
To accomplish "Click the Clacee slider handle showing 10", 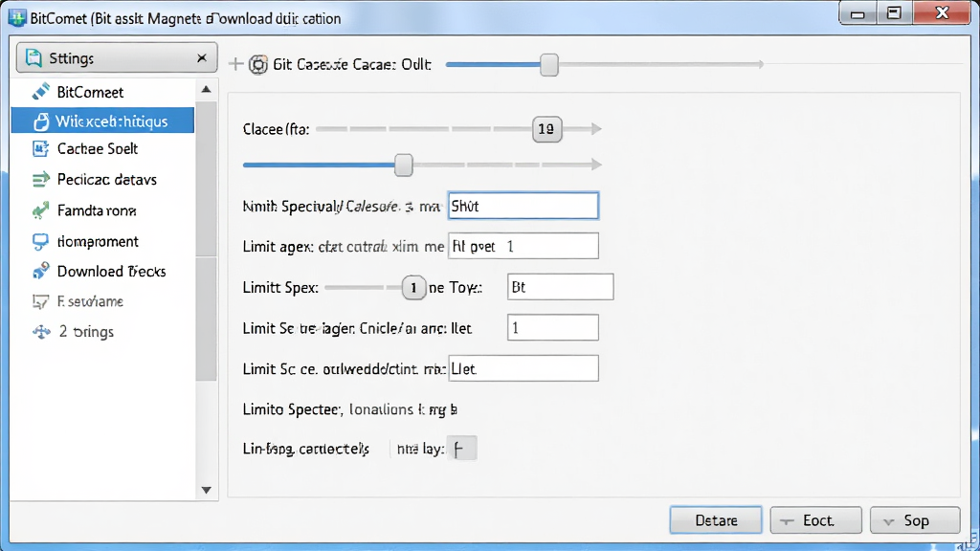I will click(546, 129).
